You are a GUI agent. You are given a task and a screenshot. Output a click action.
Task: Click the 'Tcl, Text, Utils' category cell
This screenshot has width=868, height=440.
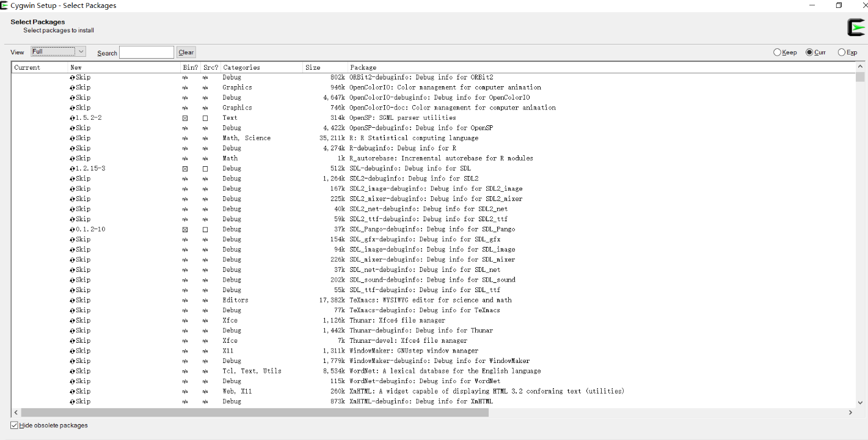[252, 371]
